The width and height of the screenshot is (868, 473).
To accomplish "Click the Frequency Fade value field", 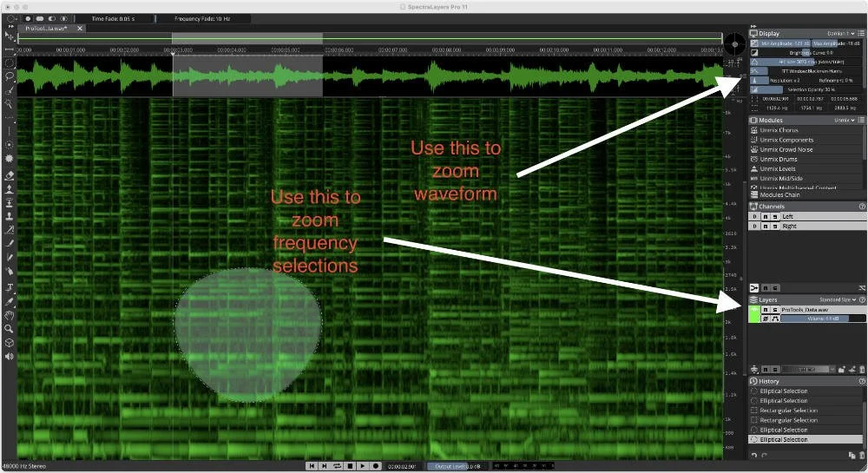I will pos(202,18).
